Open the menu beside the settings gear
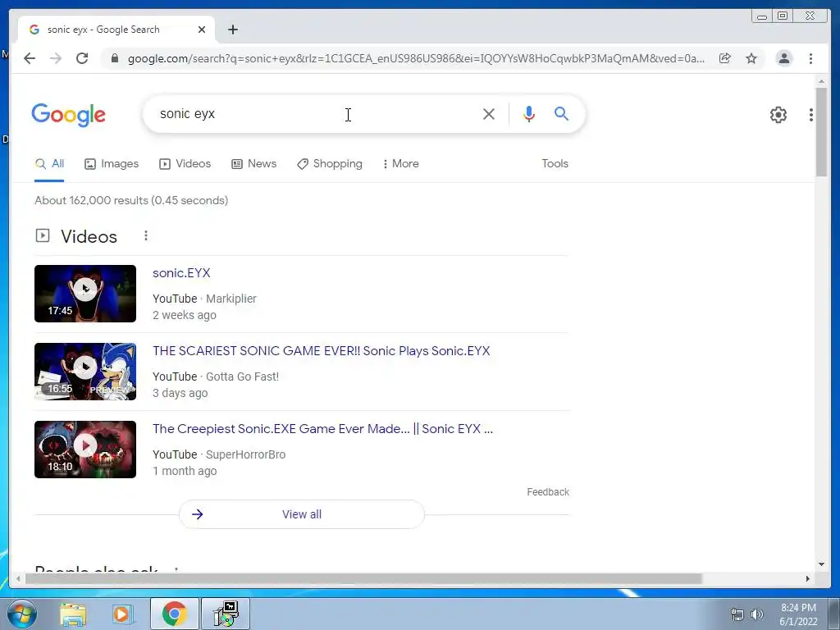Viewport: 840px width, 630px height. [811, 115]
